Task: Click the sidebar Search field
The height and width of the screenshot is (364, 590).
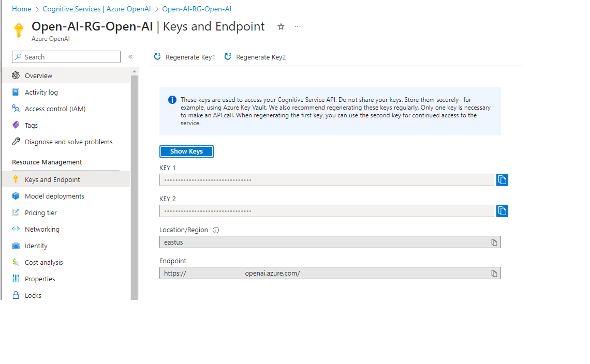Action: [66, 57]
